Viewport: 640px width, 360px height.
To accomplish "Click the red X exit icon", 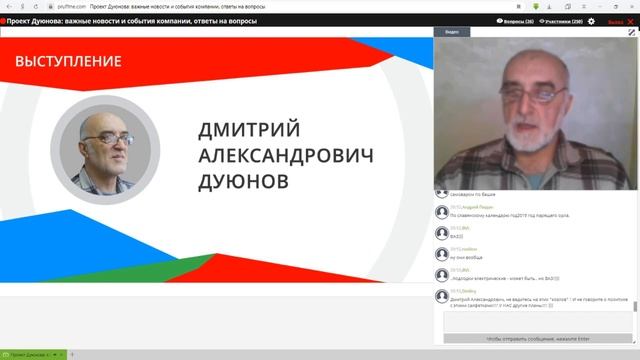I will click(x=631, y=21).
